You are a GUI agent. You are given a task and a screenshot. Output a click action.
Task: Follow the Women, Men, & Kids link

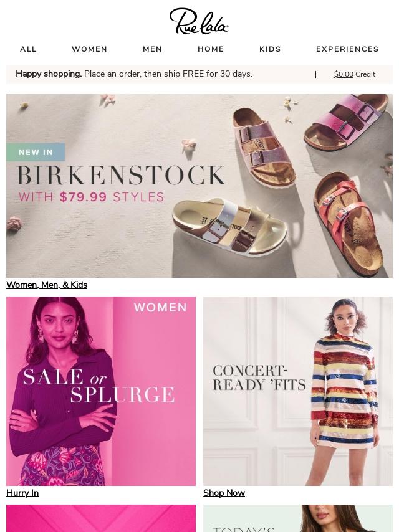point(47,285)
